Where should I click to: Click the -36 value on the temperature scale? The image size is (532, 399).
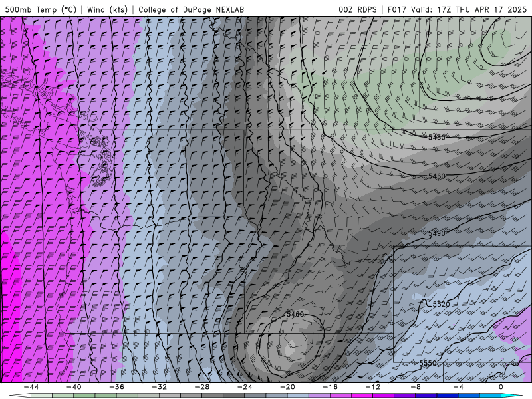[x=116, y=387]
